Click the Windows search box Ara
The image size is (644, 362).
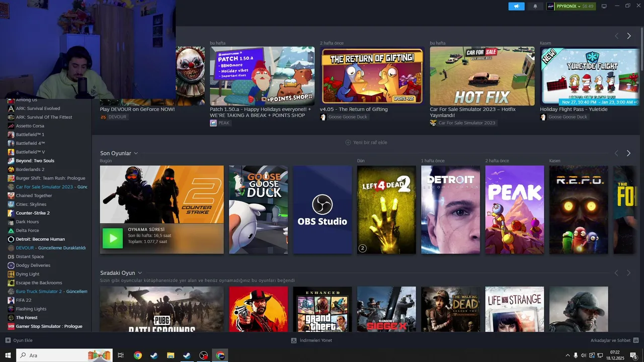(64, 355)
